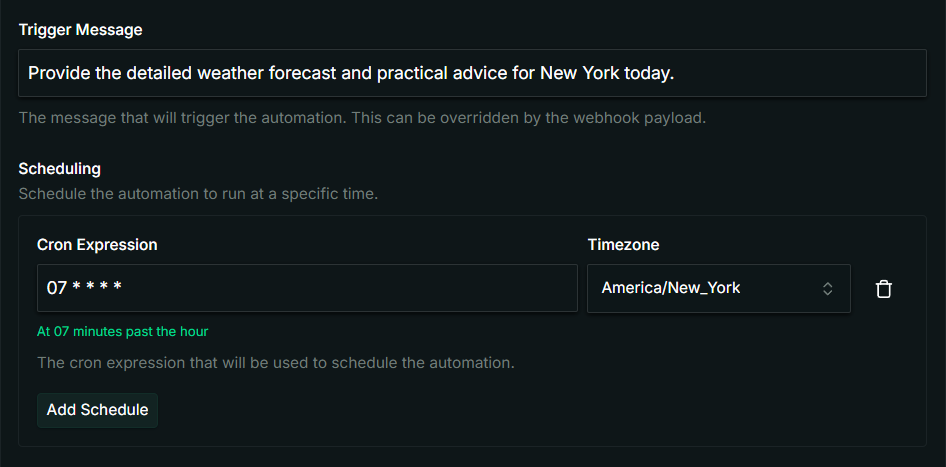Click the Cron Expression field label
This screenshot has width=946, height=467.
point(97,245)
